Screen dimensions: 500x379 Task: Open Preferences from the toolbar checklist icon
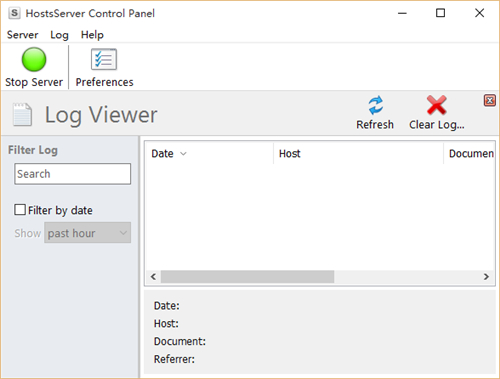point(104,60)
